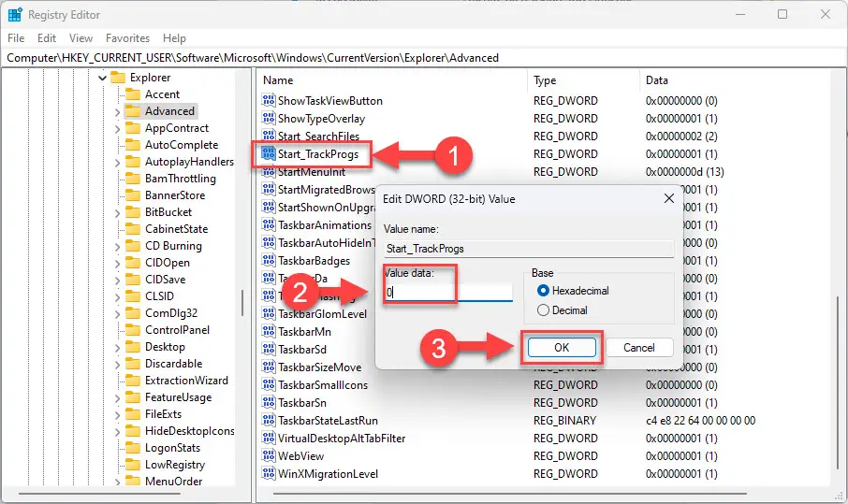The height and width of the screenshot is (504, 848).
Task: Select the Start_TrackProgs value icon
Action: coord(269,154)
